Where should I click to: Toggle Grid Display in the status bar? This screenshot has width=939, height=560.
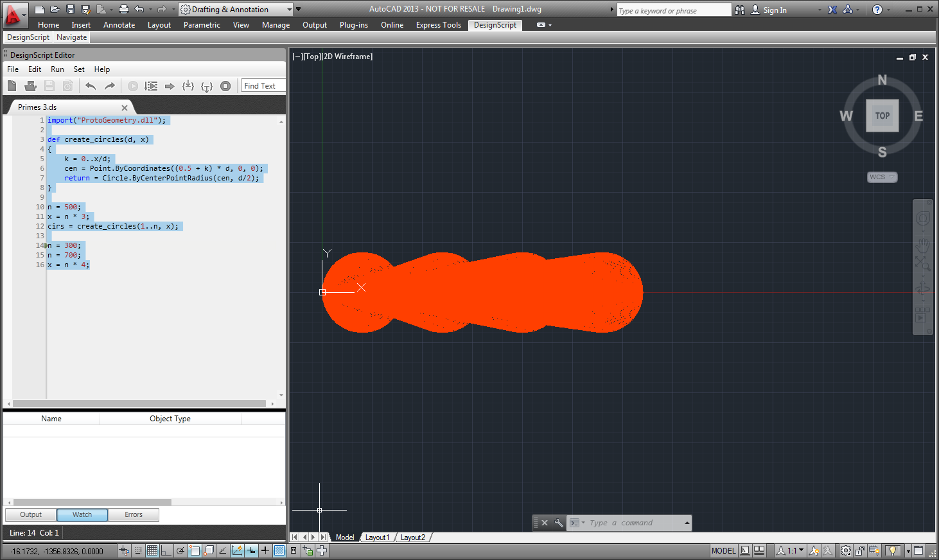tap(152, 550)
